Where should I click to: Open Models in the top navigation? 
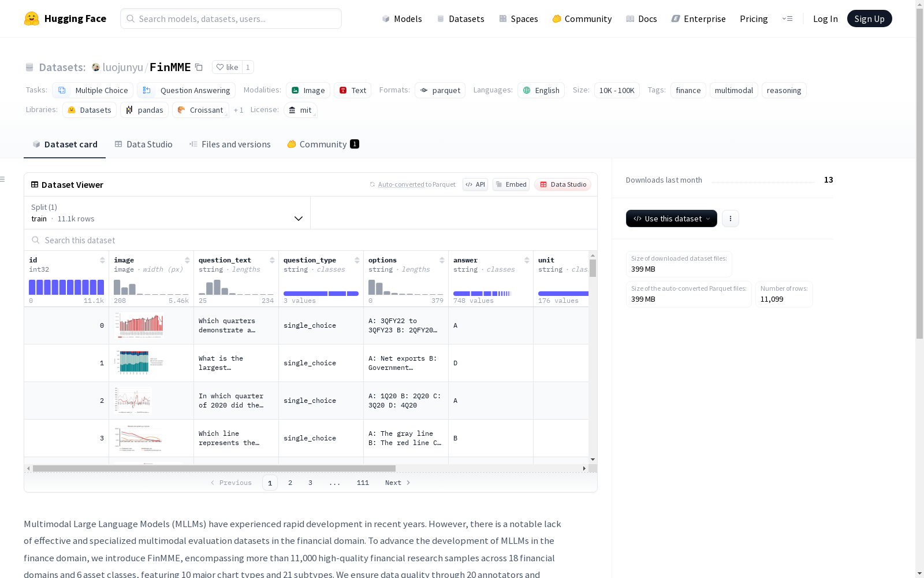tap(402, 18)
